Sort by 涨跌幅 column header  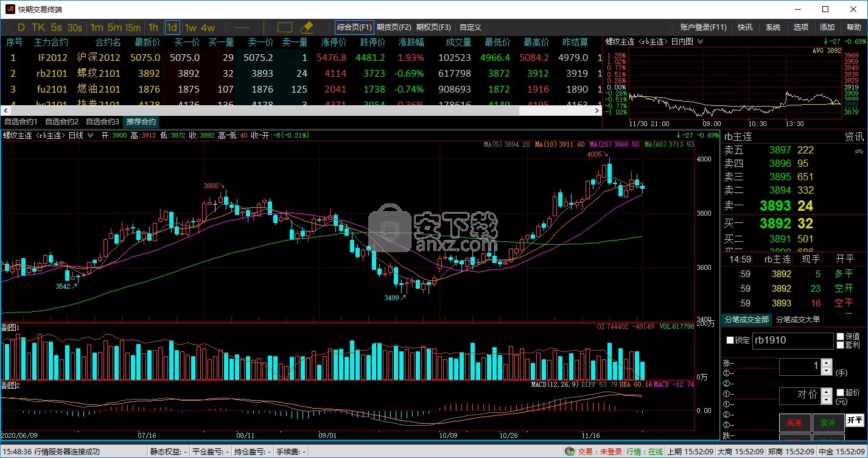(411, 42)
